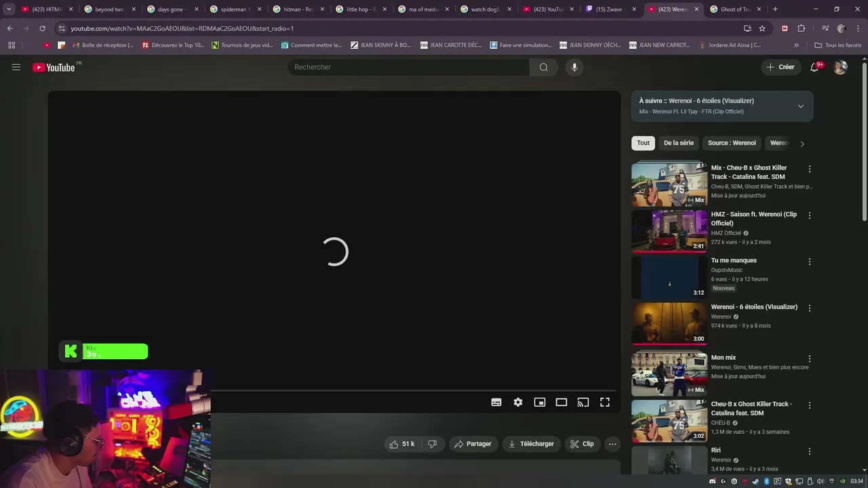This screenshot has width=868, height=488.
Task: Switch to the days gone browser tab
Action: click(x=172, y=9)
